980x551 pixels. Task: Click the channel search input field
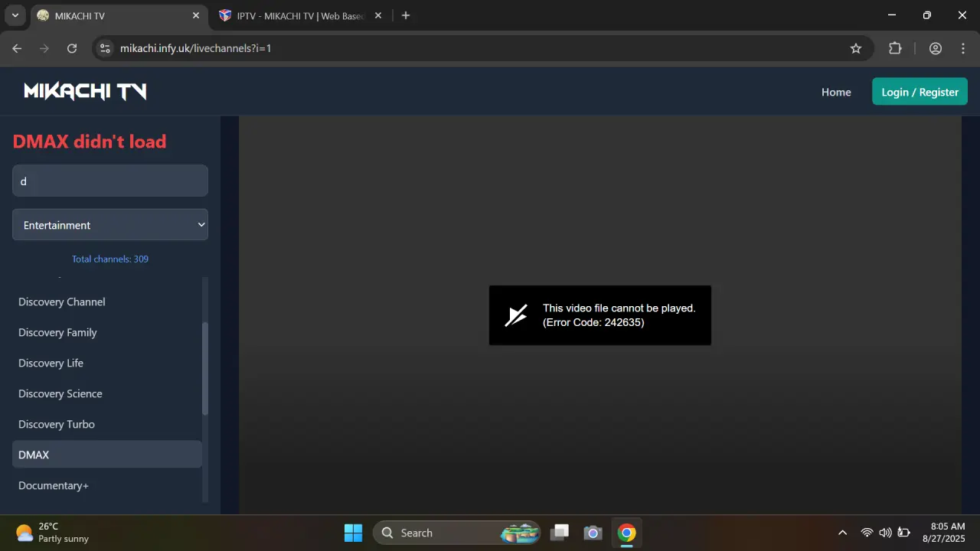pyautogui.click(x=110, y=181)
